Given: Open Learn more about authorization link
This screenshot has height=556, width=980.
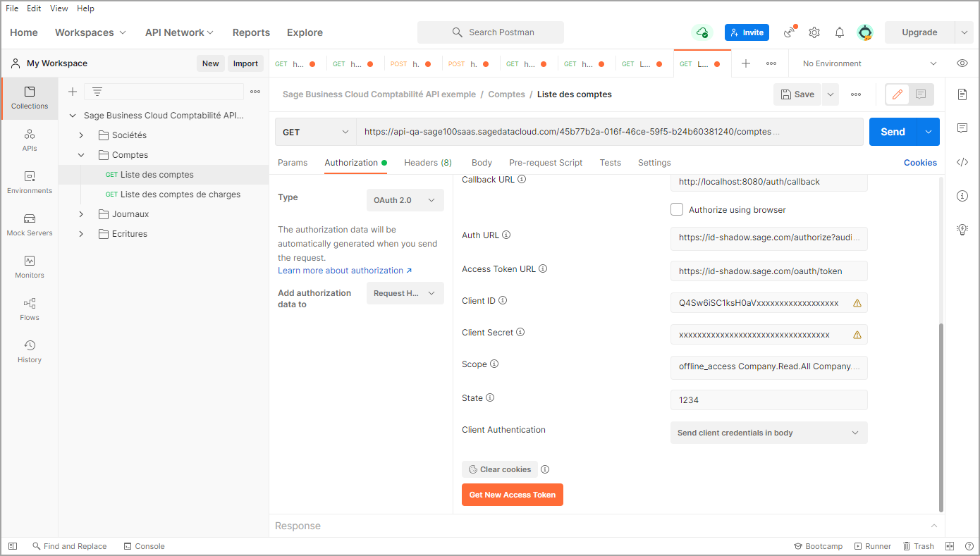Looking at the screenshot, I should coord(345,271).
